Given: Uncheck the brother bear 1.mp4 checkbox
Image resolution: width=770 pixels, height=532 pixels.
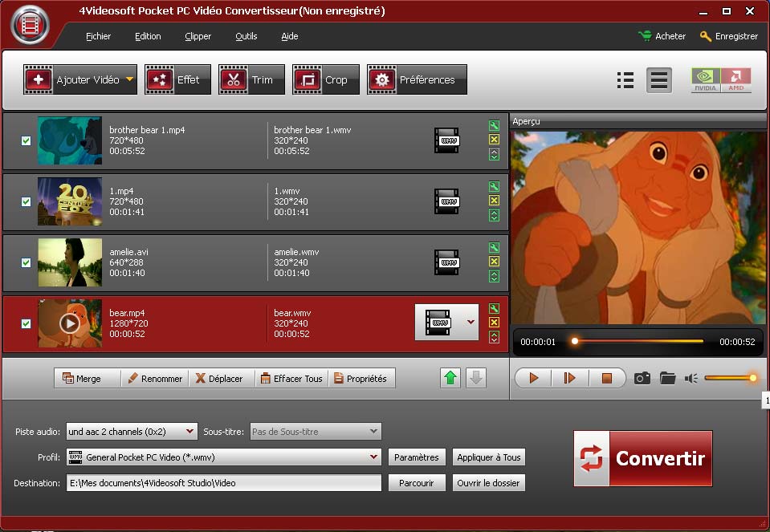Looking at the screenshot, I should (26, 140).
